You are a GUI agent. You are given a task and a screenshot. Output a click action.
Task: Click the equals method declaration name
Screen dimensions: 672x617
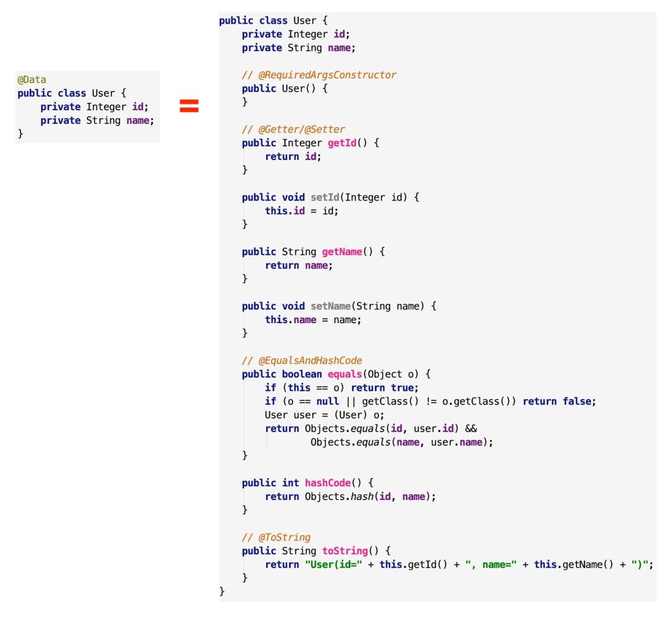pos(345,374)
